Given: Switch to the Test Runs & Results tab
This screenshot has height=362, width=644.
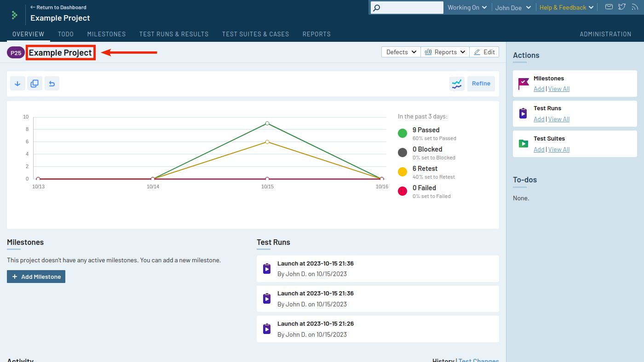Looking at the screenshot, I should (174, 34).
